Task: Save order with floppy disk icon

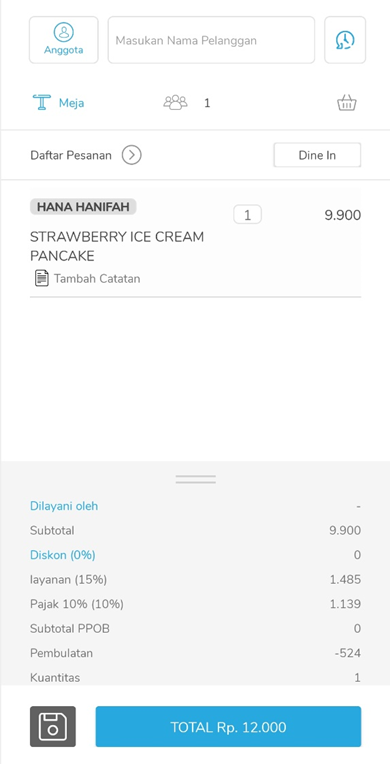Action: pyautogui.click(x=53, y=726)
